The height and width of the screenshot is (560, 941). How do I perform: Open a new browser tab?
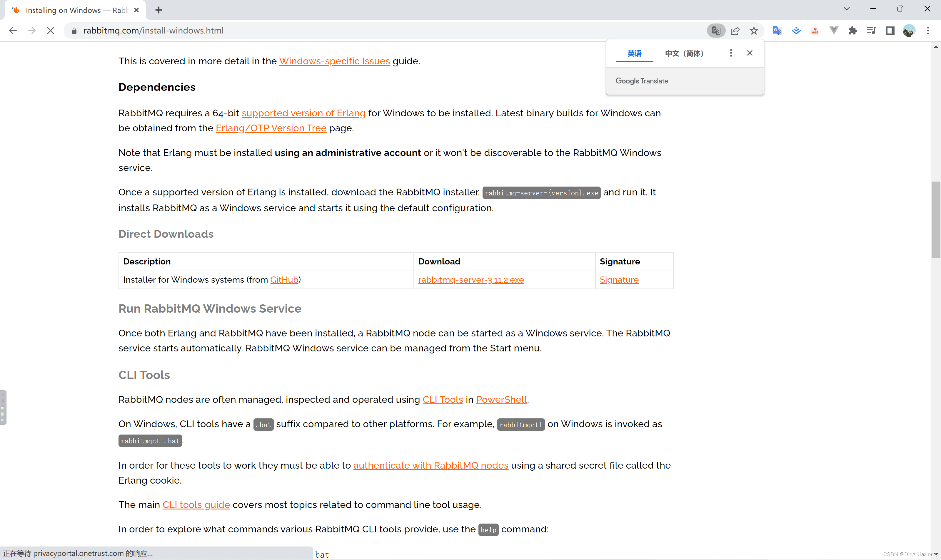coord(158,10)
